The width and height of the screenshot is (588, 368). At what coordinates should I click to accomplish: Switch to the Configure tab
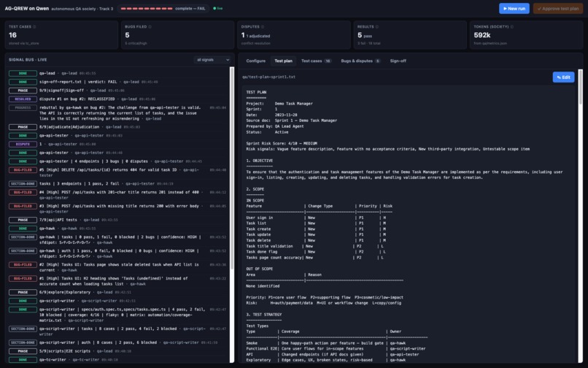256,61
